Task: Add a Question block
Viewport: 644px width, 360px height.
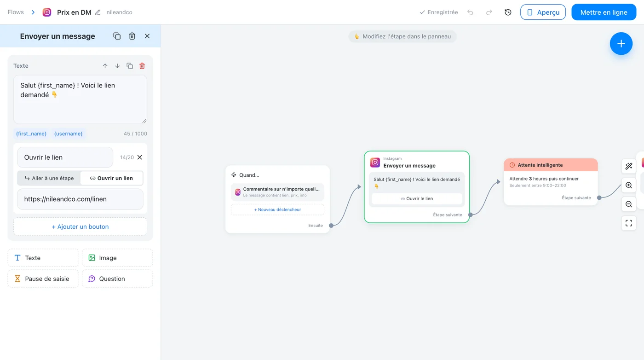Action: pos(117,279)
